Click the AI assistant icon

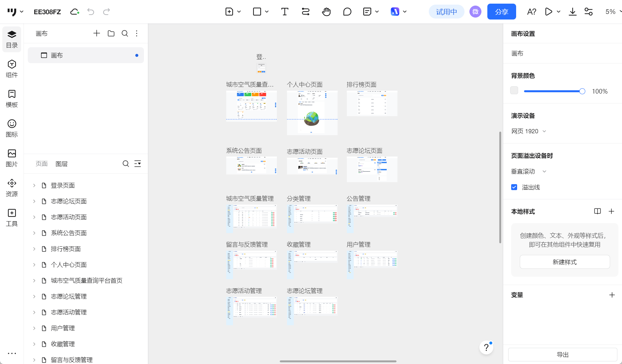tap(396, 11)
